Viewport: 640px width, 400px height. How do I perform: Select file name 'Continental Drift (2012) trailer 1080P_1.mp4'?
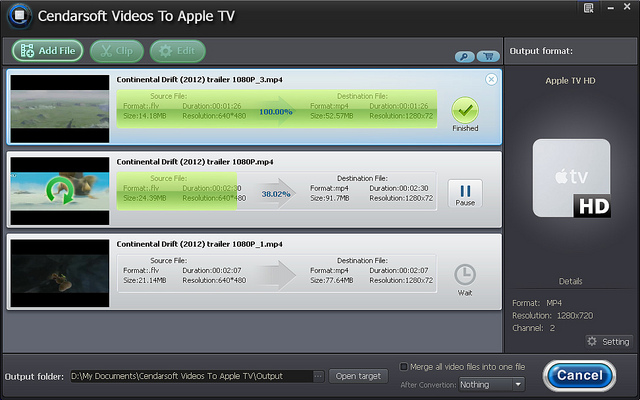coord(200,244)
